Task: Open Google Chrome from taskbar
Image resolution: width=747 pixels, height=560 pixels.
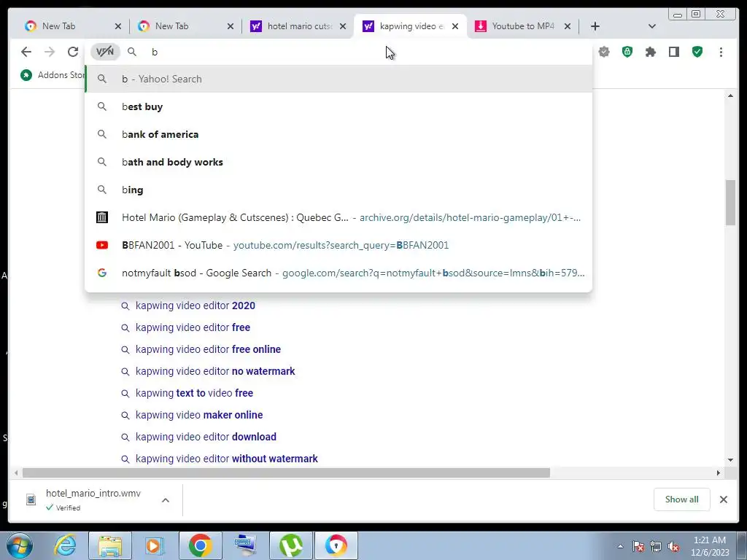Action: (x=200, y=545)
